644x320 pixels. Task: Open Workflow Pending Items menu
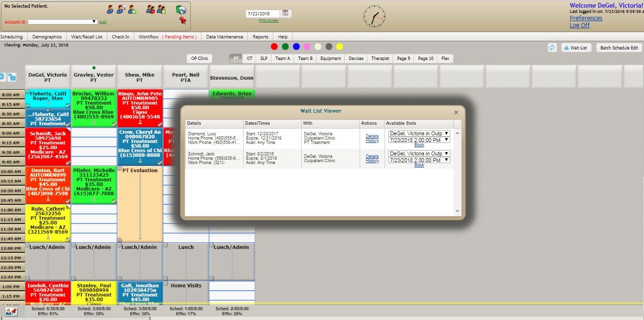click(x=167, y=37)
